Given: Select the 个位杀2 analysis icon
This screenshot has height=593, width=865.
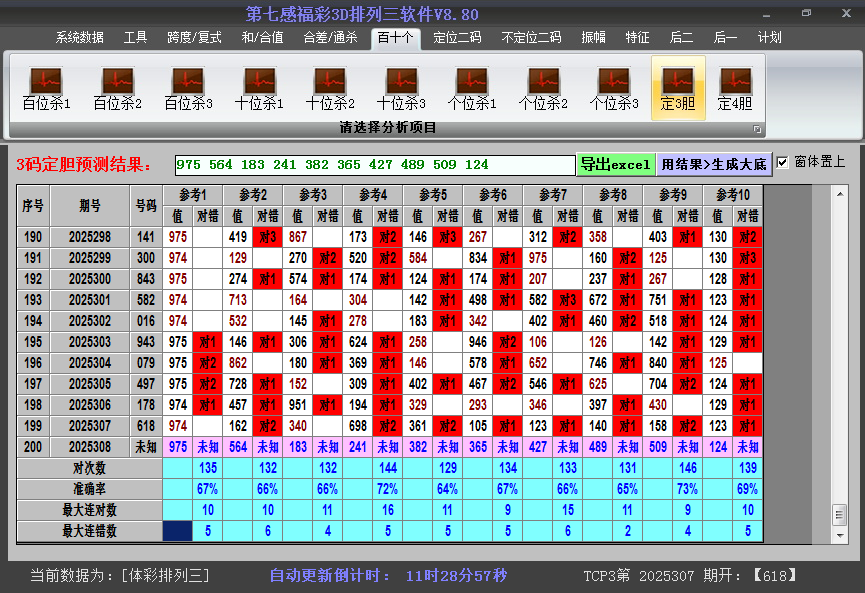Looking at the screenshot, I should tap(543, 88).
